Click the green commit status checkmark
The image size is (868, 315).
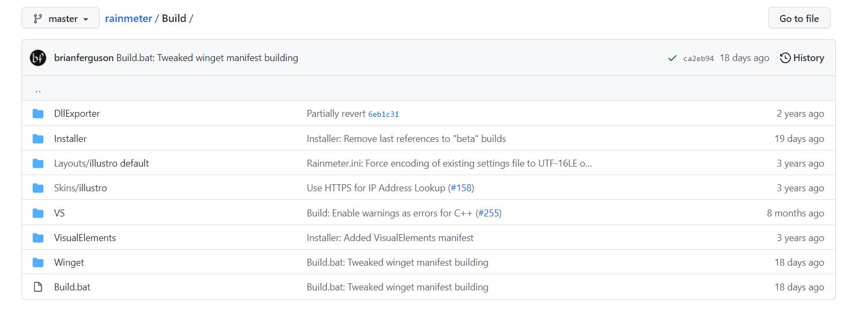tap(672, 58)
